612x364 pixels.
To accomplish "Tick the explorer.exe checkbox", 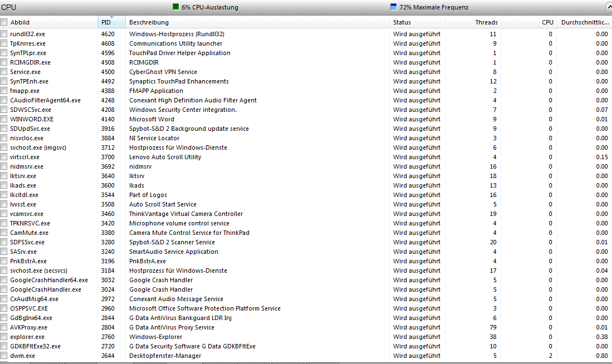I will tap(4, 337).
